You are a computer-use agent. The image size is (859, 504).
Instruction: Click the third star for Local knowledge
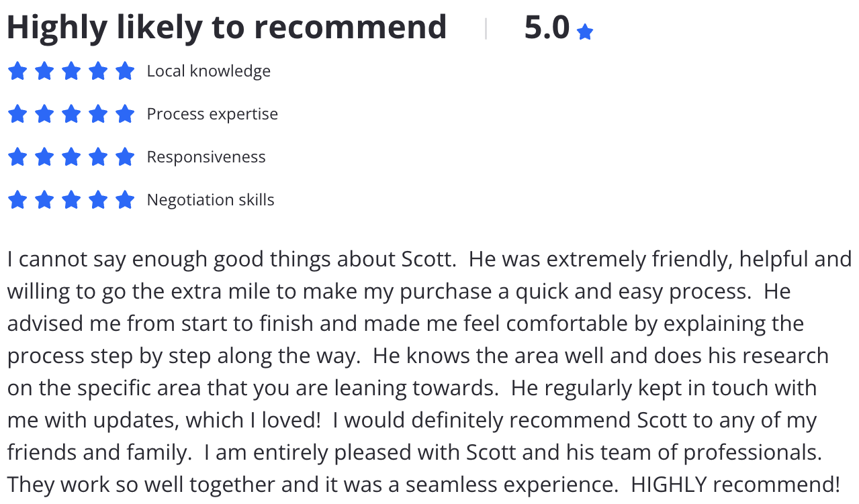(71, 71)
